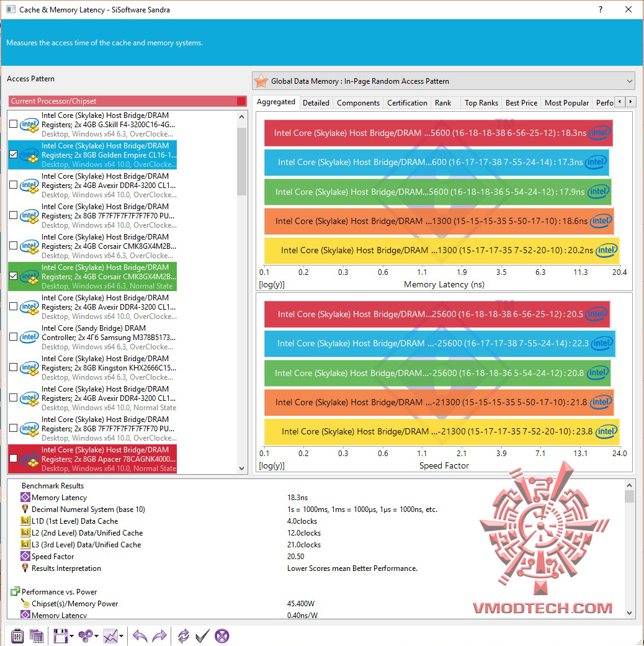This screenshot has width=644, height=646.
Task: Click the line chart graph options icon
Action: (110, 636)
